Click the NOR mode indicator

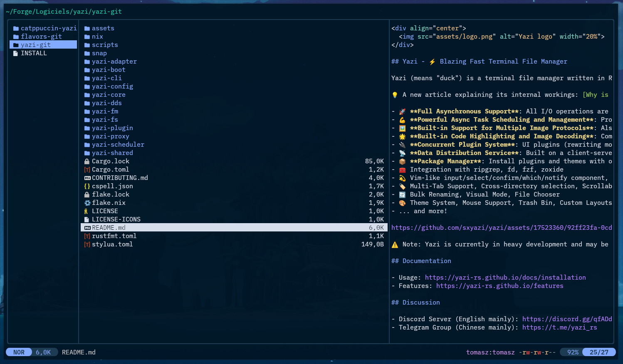click(x=19, y=352)
